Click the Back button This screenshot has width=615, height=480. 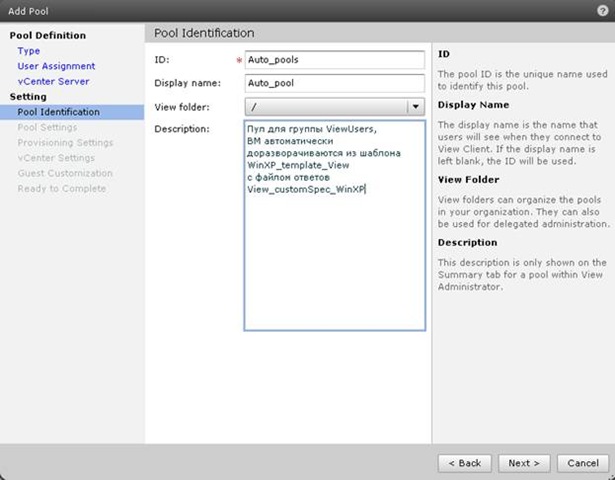coord(465,463)
